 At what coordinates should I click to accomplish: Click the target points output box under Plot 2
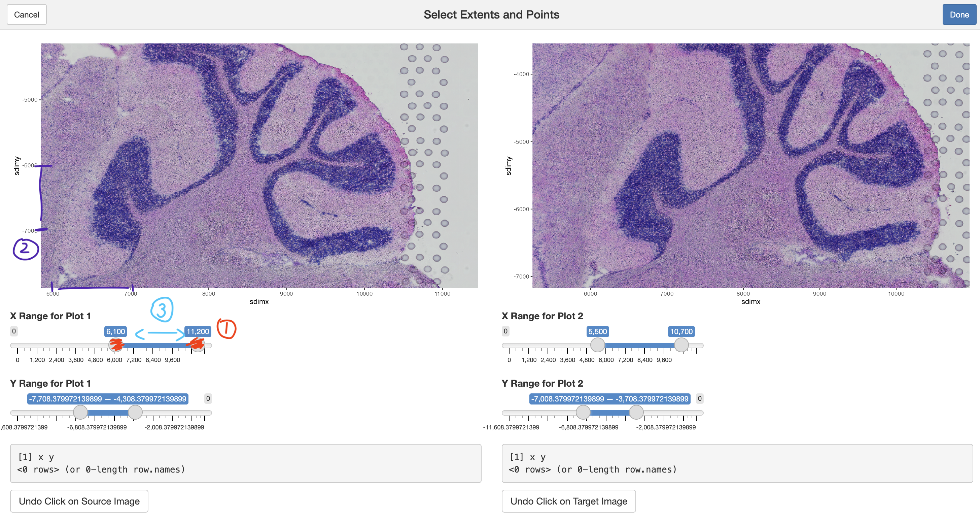(x=737, y=463)
